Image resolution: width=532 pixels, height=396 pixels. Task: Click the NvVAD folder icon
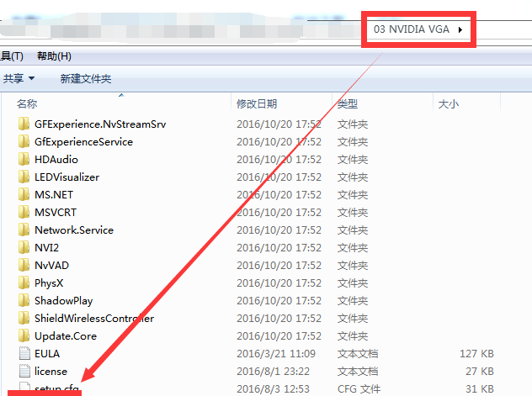24,265
